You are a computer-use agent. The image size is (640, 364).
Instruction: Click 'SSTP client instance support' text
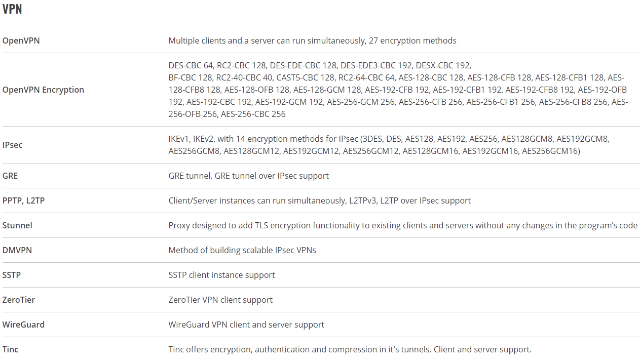pyautogui.click(x=221, y=275)
